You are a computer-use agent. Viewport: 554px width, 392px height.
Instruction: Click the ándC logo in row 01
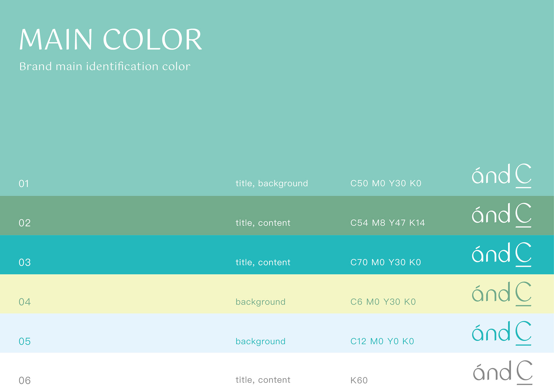(502, 176)
